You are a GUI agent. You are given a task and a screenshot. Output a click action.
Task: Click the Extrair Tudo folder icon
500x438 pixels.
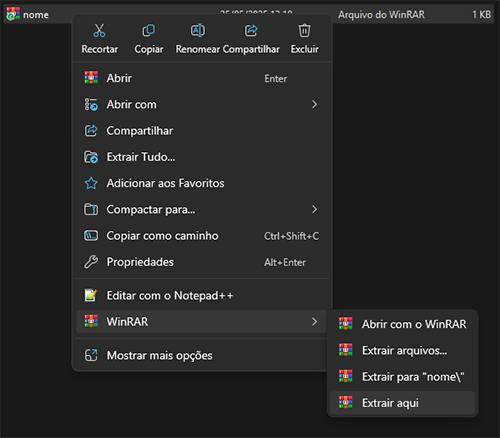91,157
